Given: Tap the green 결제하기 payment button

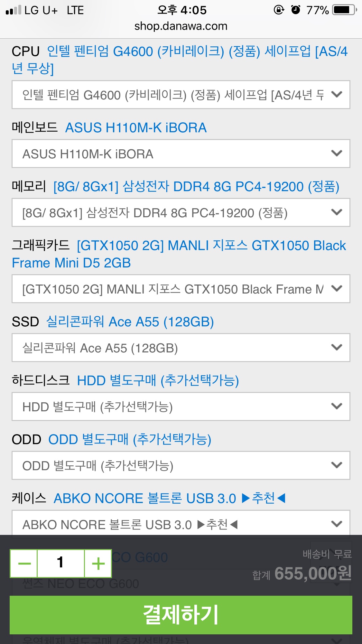Looking at the screenshot, I should [x=181, y=615].
